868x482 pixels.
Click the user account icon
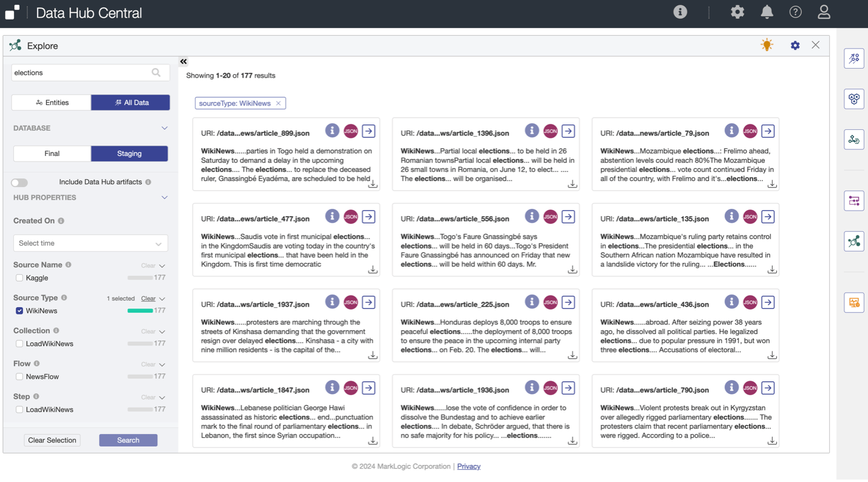click(823, 12)
